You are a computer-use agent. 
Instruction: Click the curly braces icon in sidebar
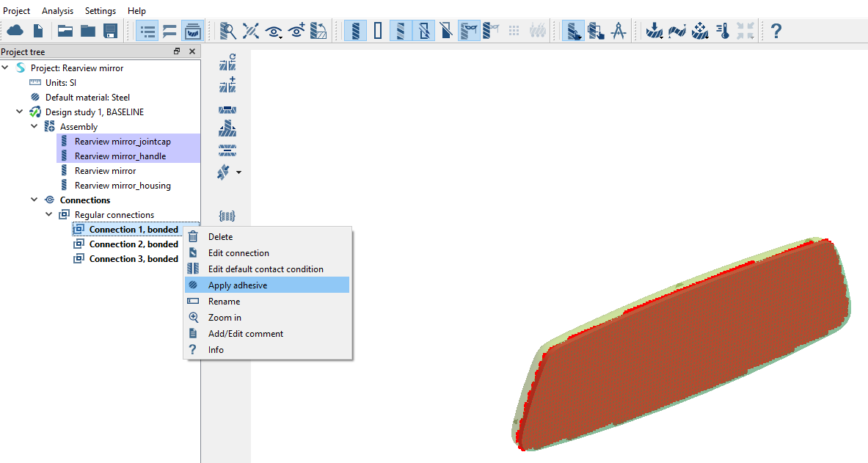click(227, 215)
